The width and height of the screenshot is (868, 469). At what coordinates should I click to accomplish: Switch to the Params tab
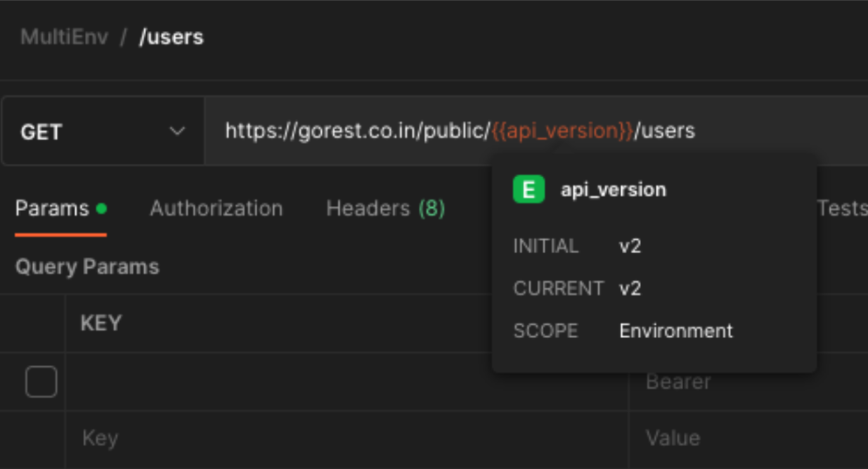click(x=52, y=209)
